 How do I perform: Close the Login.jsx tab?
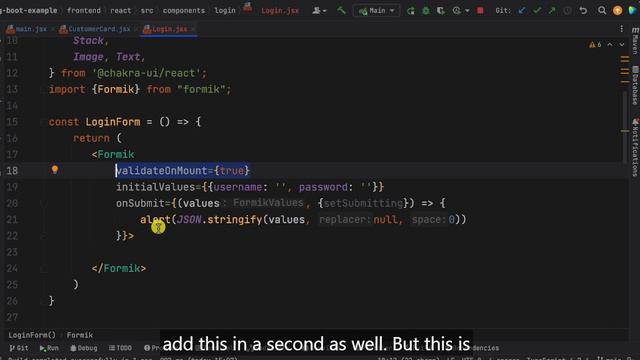pyautogui.click(x=193, y=29)
